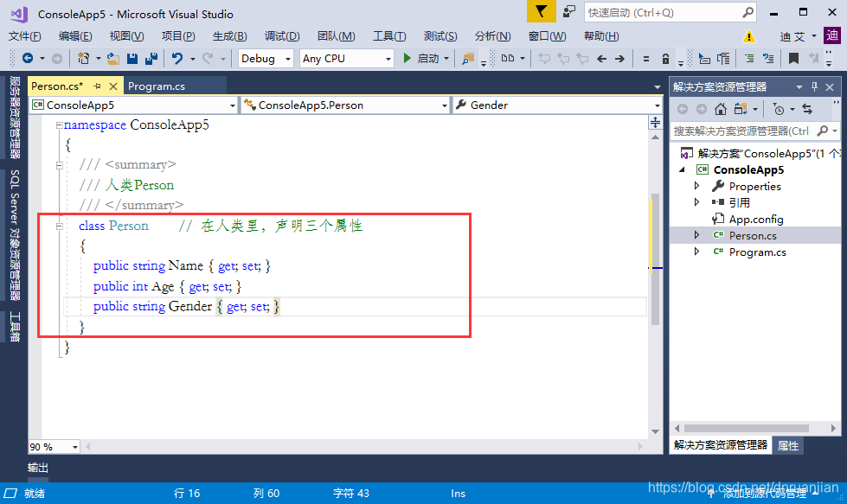Screen dimensions: 847x504
Task: Click the Pending Changes Filter clock icon
Action: [x=779, y=110]
